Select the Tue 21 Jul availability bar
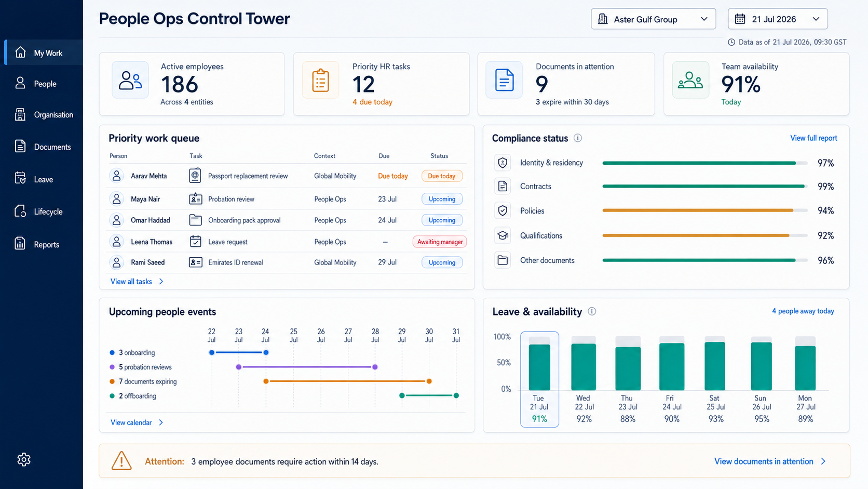The height and width of the screenshot is (489, 868). pyautogui.click(x=539, y=367)
